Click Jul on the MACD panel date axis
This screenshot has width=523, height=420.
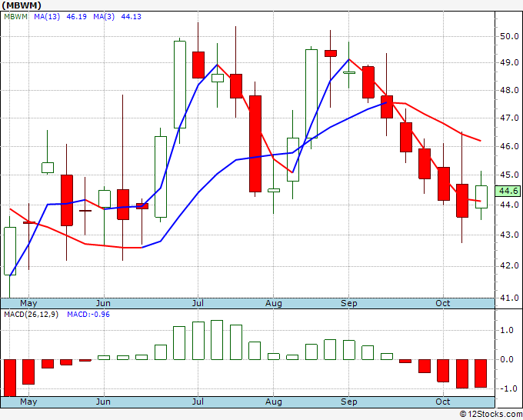tap(198, 402)
